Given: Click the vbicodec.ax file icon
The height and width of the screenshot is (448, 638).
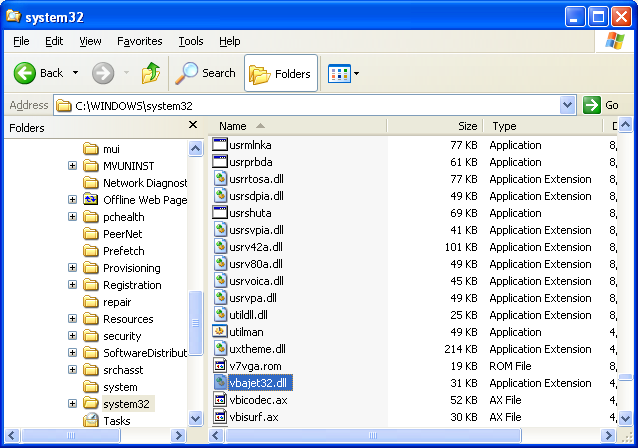Looking at the screenshot, I should pyautogui.click(x=220, y=400).
